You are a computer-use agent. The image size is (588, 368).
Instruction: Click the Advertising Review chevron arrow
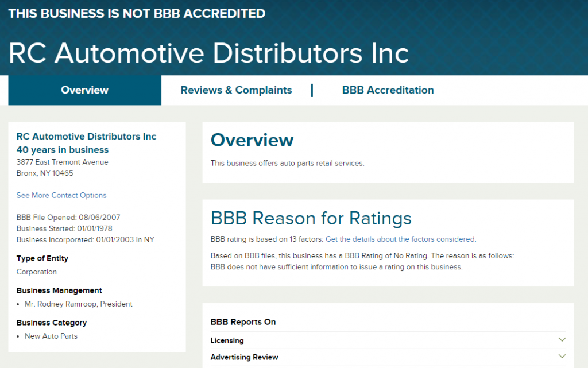[562, 357]
